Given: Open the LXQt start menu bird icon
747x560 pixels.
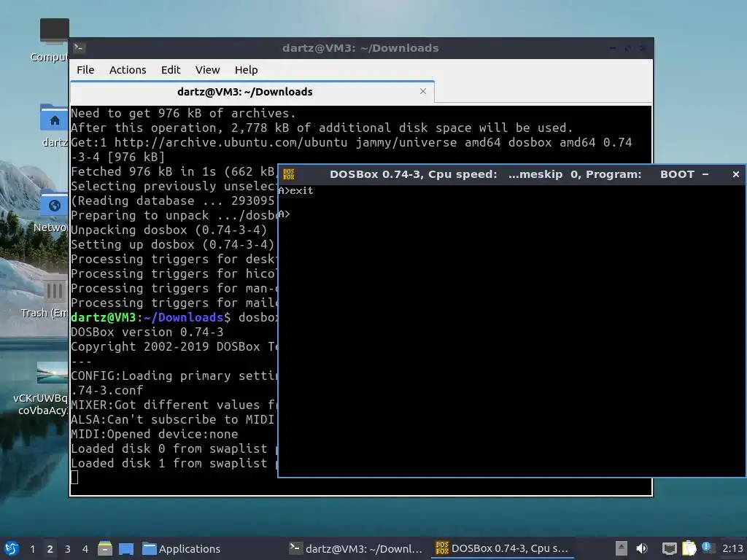Looking at the screenshot, I should [x=12, y=548].
